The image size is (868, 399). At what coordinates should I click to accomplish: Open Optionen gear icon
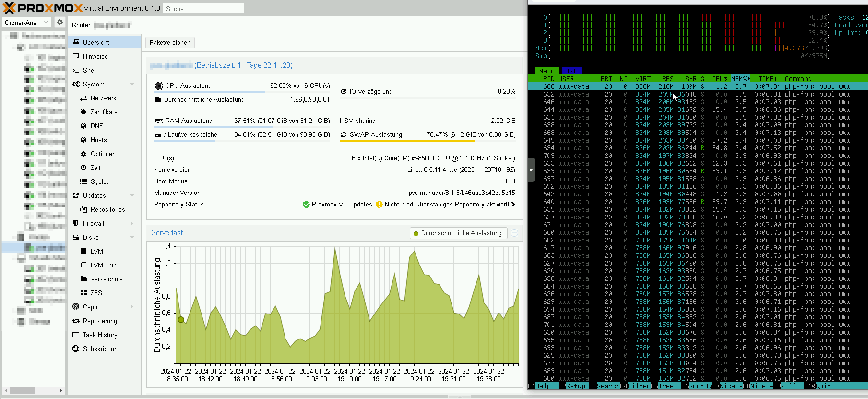(x=83, y=154)
